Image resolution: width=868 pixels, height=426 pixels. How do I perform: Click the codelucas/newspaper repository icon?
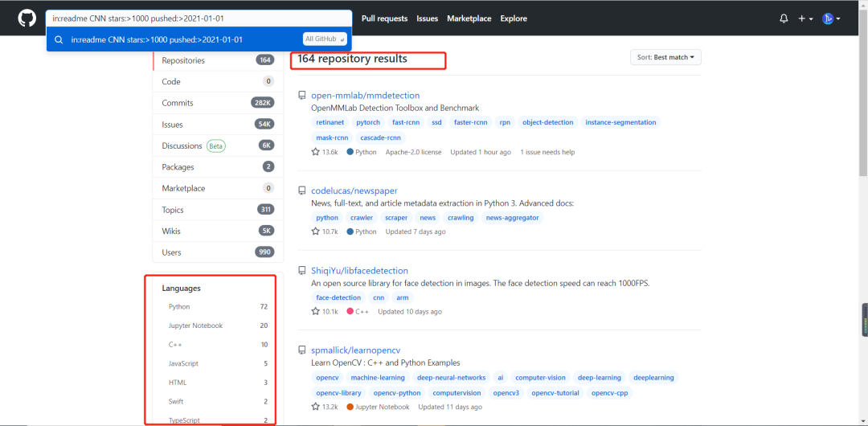[301, 190]
